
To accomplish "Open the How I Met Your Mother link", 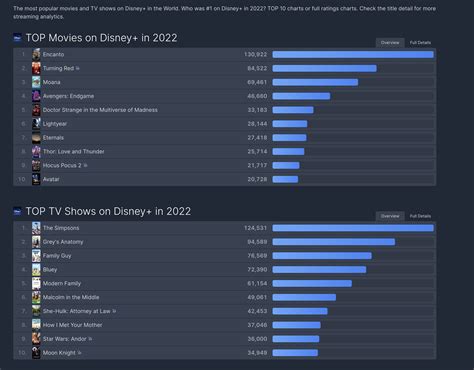I will [72, 325].
